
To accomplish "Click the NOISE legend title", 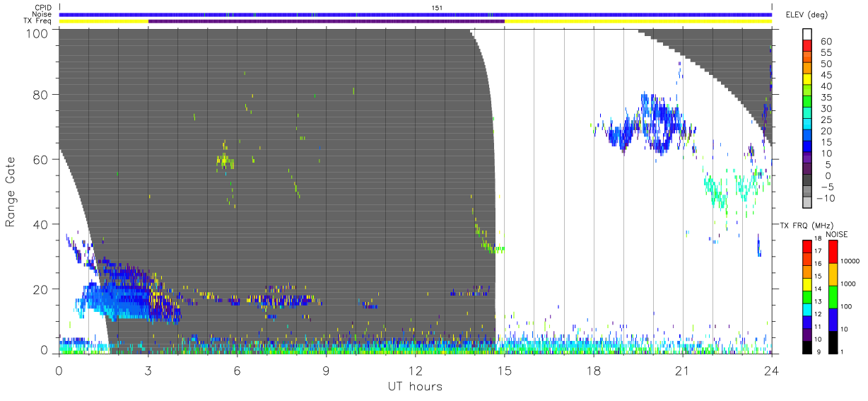I will (838, 234).
